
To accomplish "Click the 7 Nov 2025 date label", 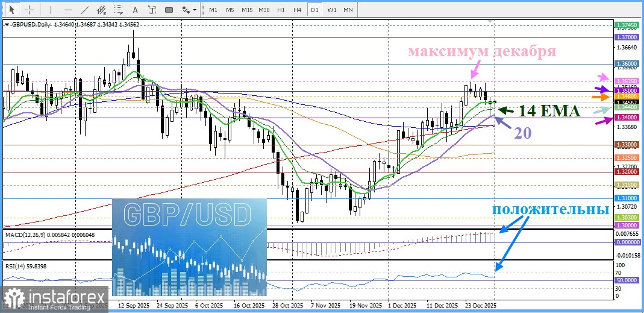I will click(x=325, y=306).
